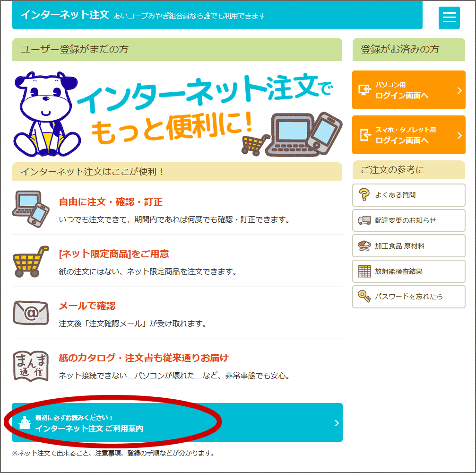The height and width of the screenshot is (473, 476).
Task: Click the まんま通信 catalog book icon
Action: tap(31, 366)
